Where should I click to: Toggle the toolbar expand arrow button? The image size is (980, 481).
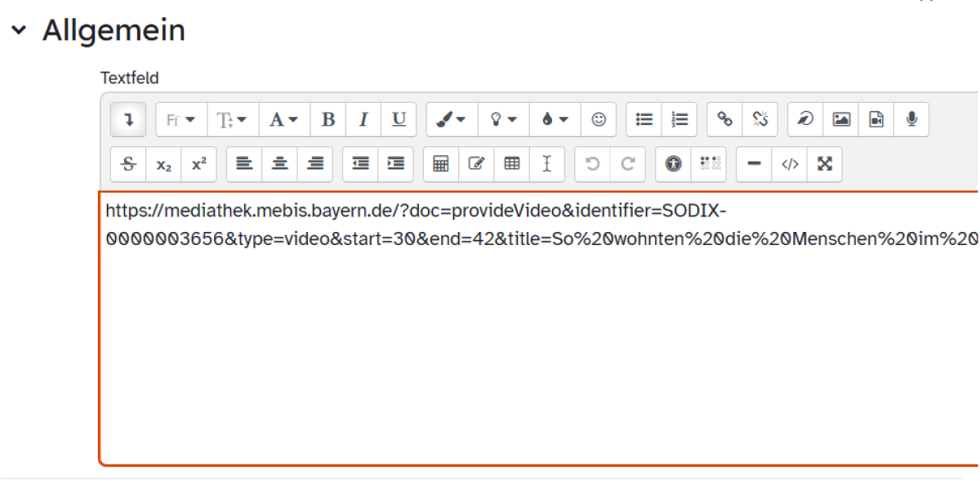click(128, 119)
